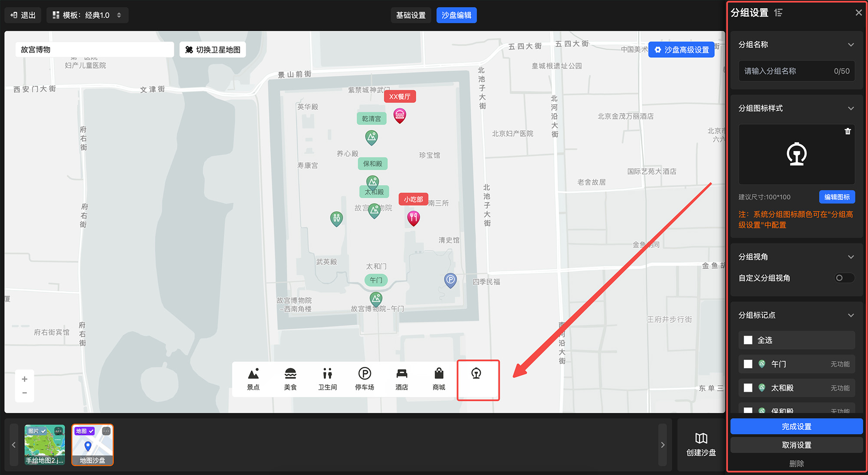Click the 完成设置 button
The height and width of the screenshot is (475, 868).
click(x=796, y=426)
